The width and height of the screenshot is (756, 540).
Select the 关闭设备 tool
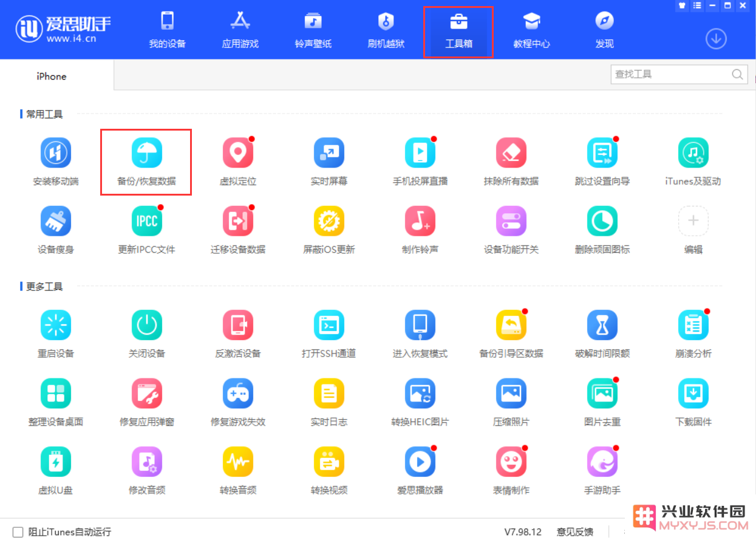coord(147,333)
